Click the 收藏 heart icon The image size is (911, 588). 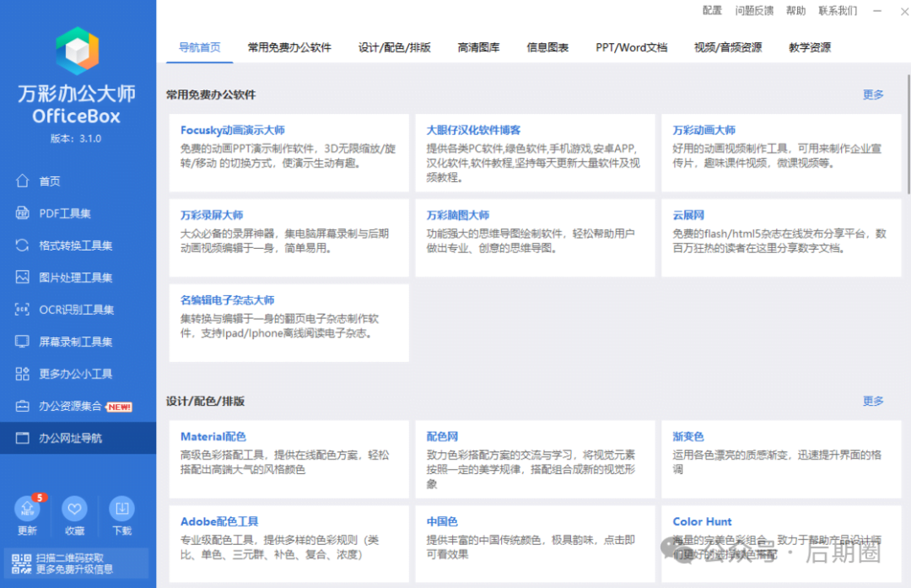tap(74, 509)
